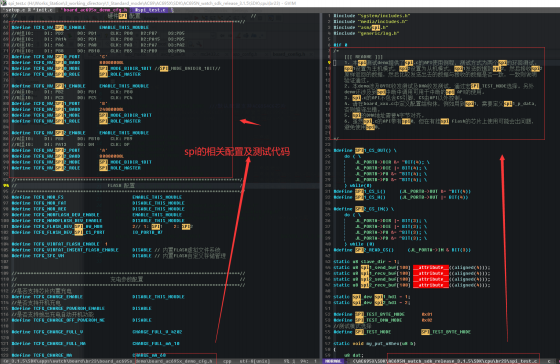Image resolution: width=560 pixels, height=364 pixels.
Task: Click the SPI_TEST_DMA_MODE define
Action: pos(382,320)
